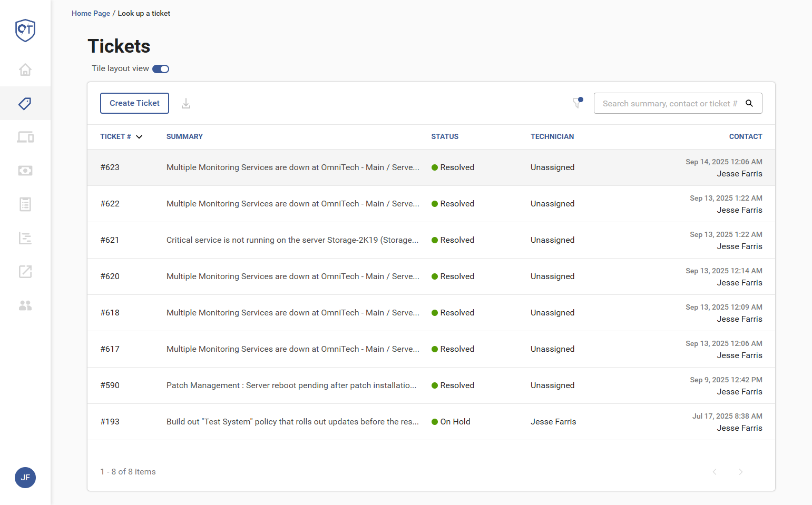Image resolution: width=812 pixels, height=505 pixels.
Task: Select the Tickets tag icon in sidebar
Action: pos(25,103)
